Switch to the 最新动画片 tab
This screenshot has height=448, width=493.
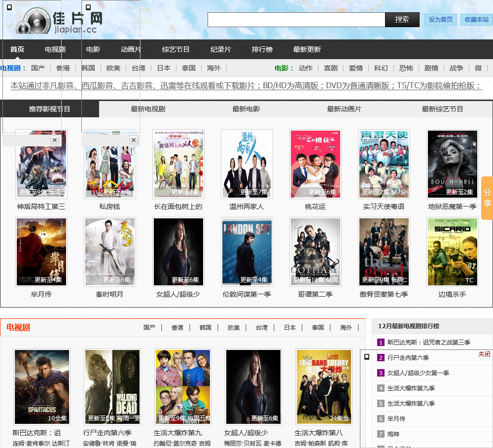(344, 109)
